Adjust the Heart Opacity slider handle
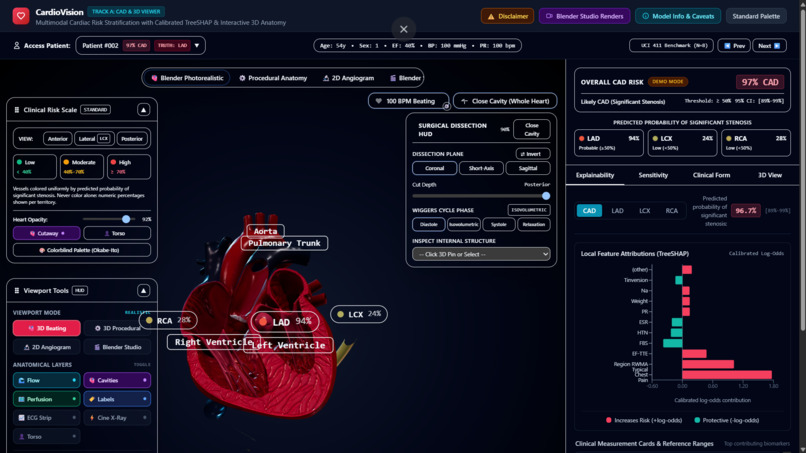 point(126,219)
